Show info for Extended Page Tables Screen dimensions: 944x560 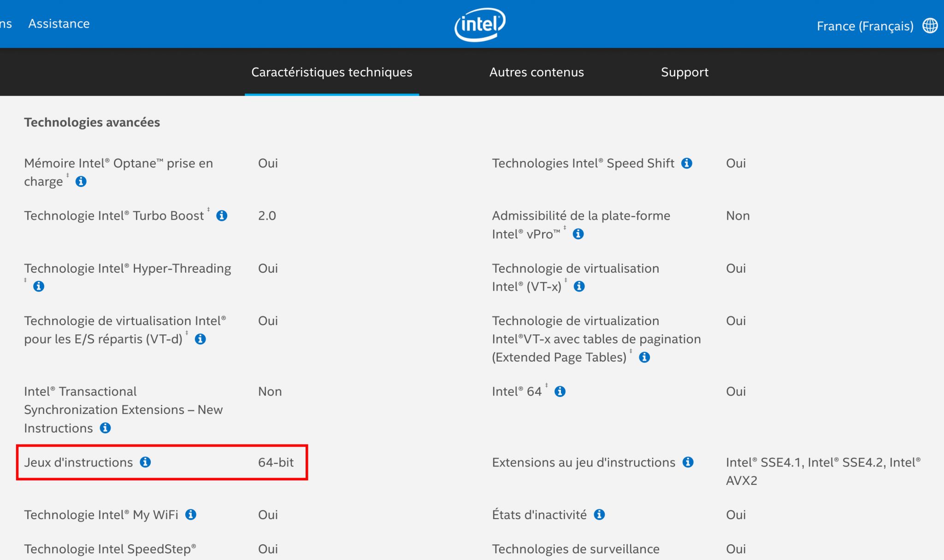(x=645, y=357)
